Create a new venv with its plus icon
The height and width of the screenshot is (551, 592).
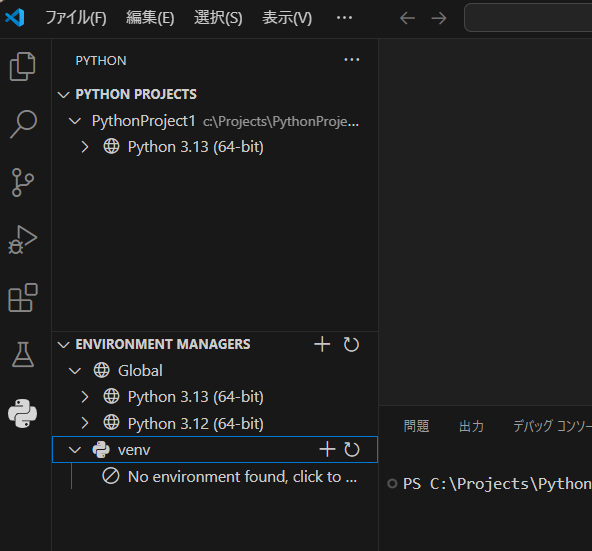point(327,449)
